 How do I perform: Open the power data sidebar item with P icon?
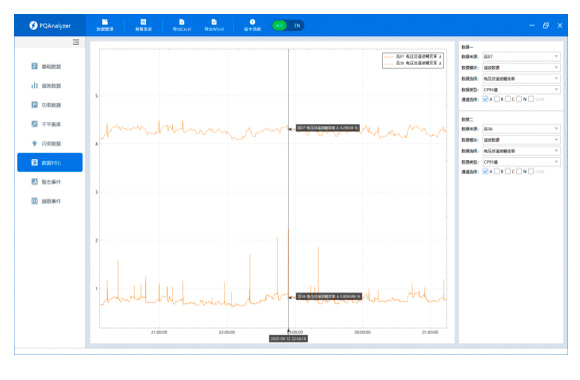pyautogui.click(x=46, y=105)
